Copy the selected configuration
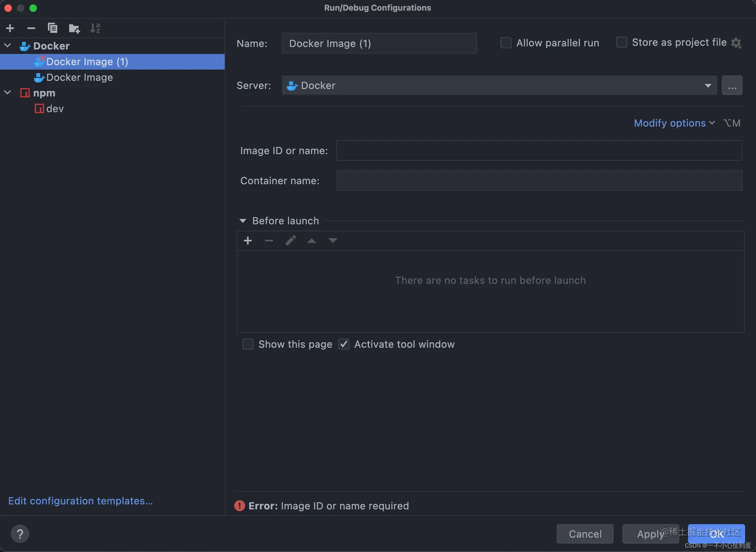 [52, 29]
